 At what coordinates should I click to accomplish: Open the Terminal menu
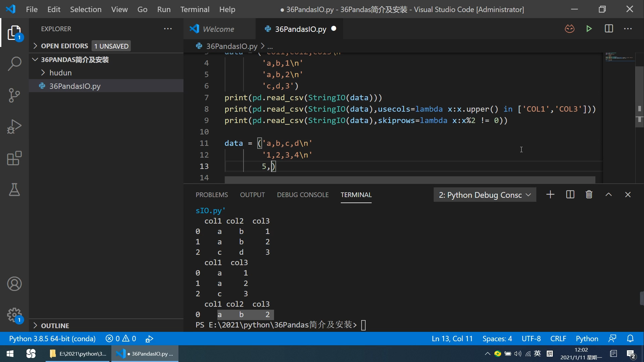pos(195,9)
